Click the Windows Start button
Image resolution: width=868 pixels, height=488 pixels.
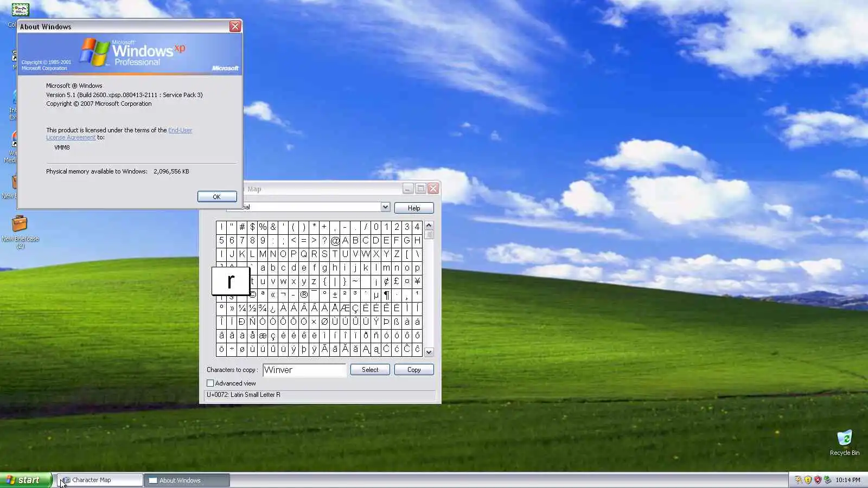26,480
